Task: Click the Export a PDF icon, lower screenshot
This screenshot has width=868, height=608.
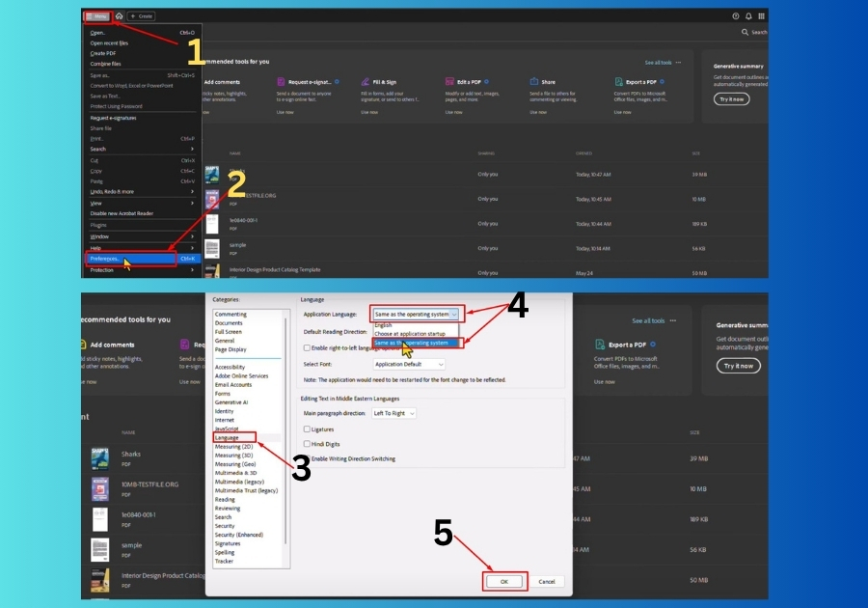Action: tap(600, 345)
